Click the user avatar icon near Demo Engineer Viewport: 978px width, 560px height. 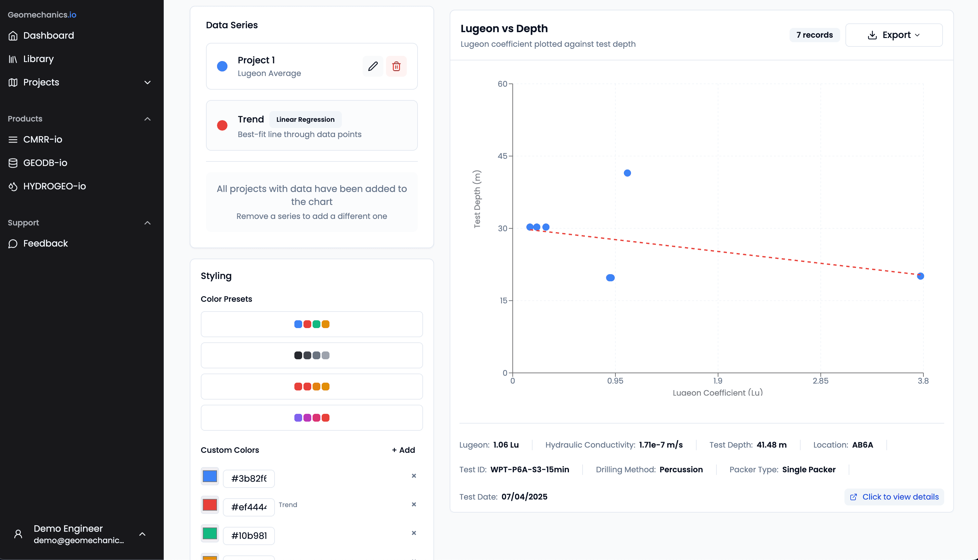18,534
